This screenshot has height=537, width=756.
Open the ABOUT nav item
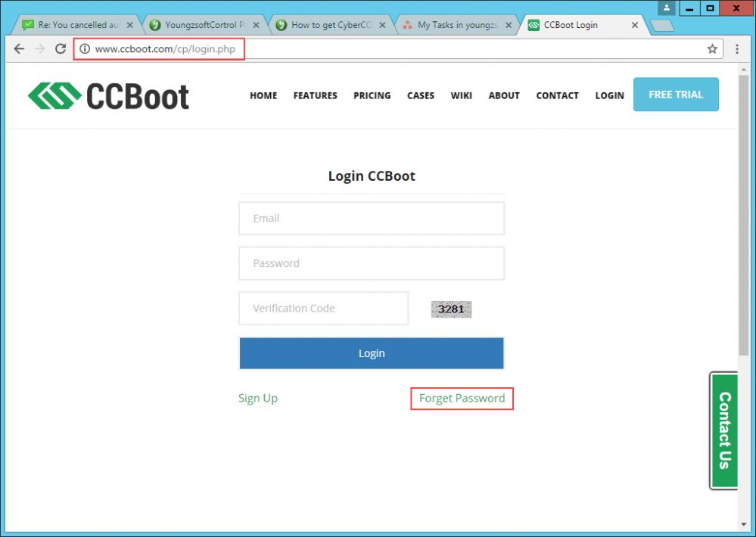click(504, 95)
